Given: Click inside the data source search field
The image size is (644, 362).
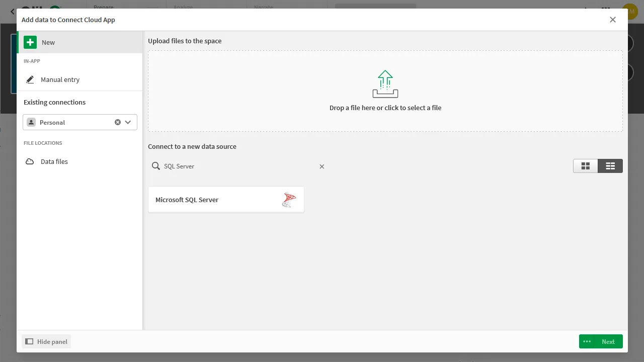Looking at the screenshot, I should point(231,166).
